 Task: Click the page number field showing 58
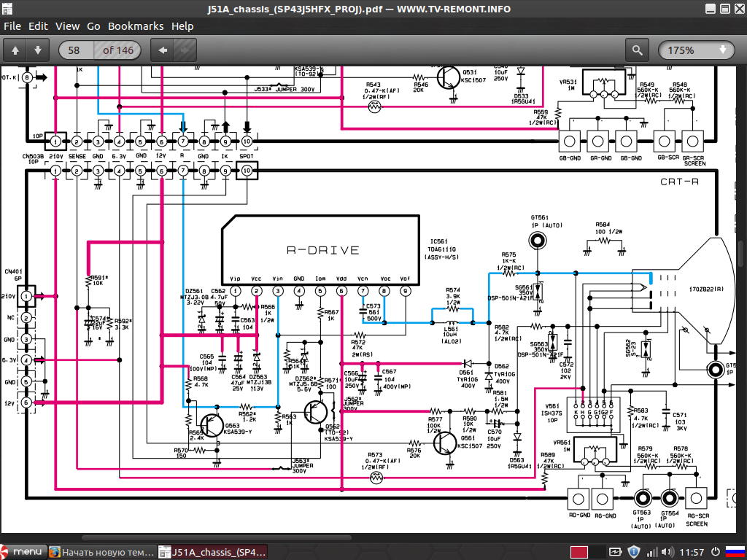coord(74,50)
